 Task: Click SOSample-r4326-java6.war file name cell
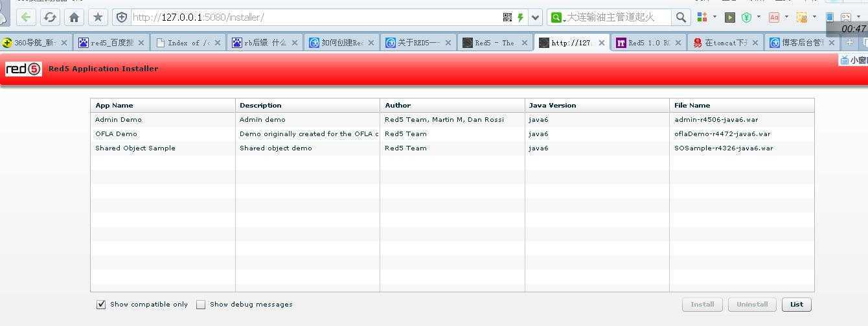(x=724, y=148)
